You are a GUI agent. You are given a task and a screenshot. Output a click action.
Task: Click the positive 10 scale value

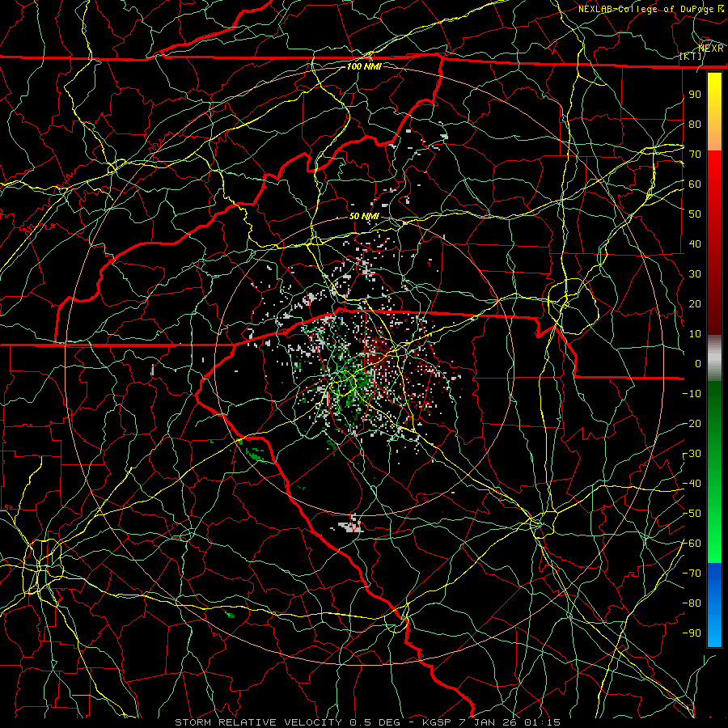tap(695, 334)
